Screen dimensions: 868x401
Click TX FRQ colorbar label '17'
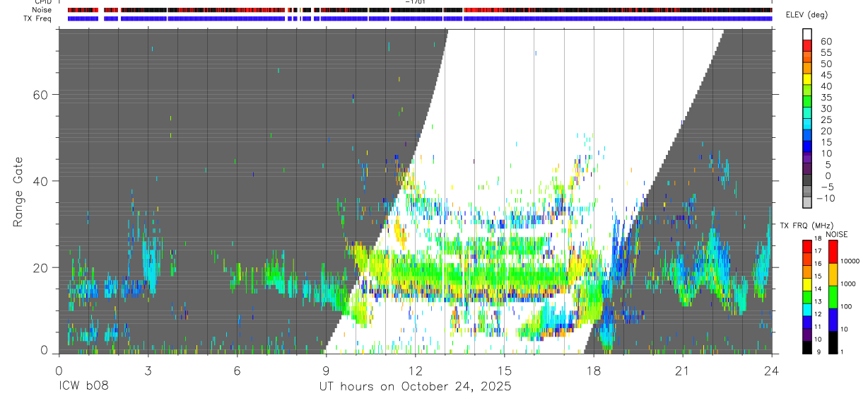(x=818, y=251)
